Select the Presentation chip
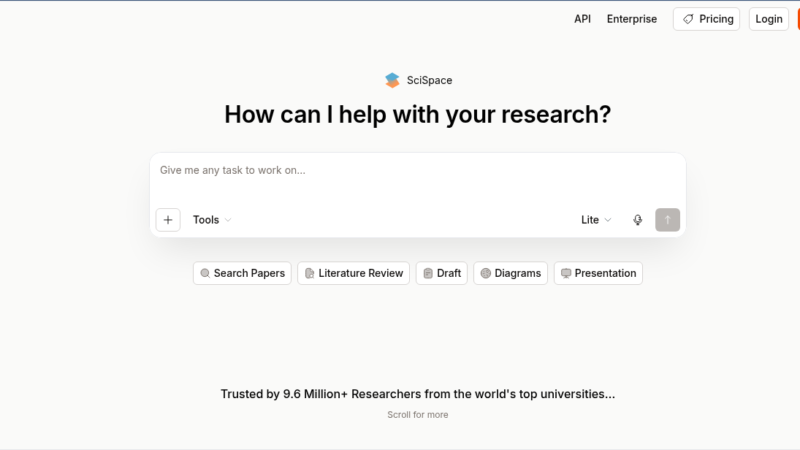This screenshot has height=450, width=800. coord(598,273)
